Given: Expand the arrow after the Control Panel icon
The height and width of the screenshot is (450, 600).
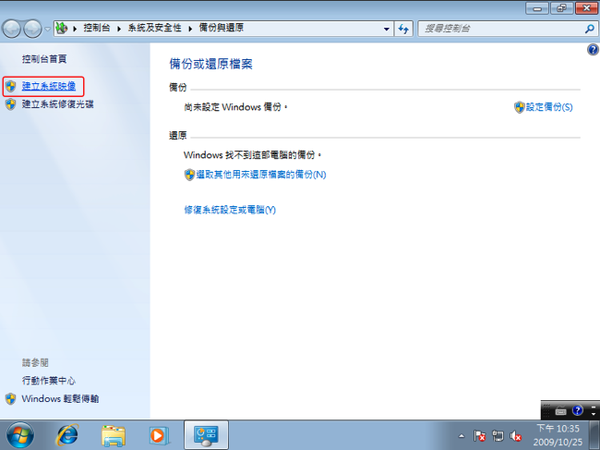Looking at the screenshot, I should pos(75,29).
